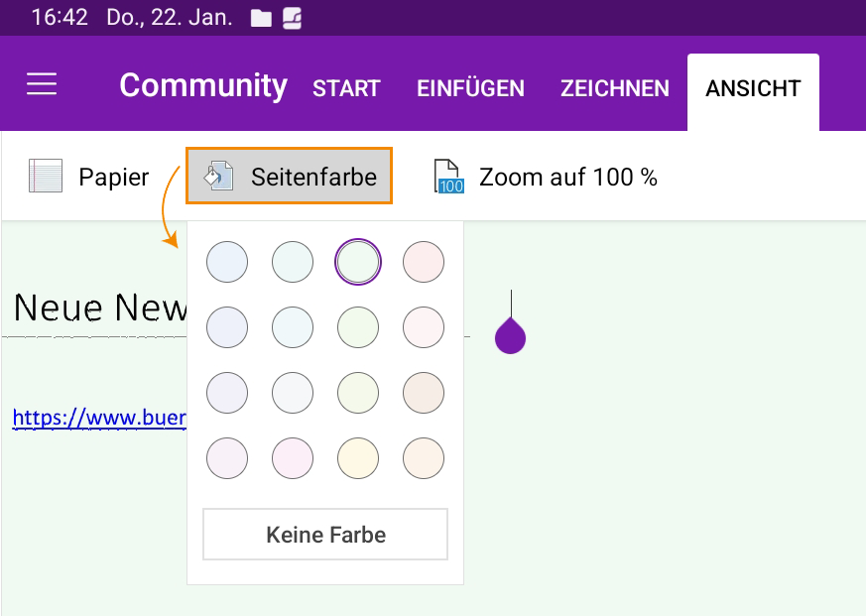This screenshot has height=616, width=866.
Task: Tap the notification icon beside the folder icon
Action: click(293, 18)
